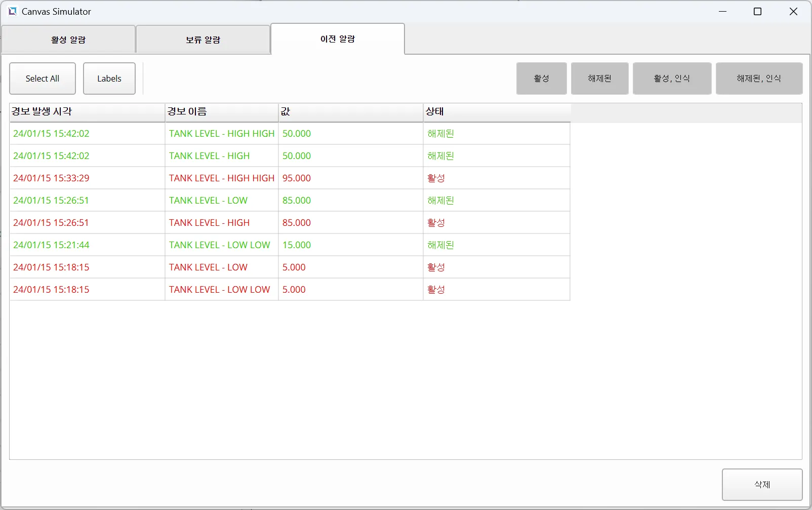812x510 pixels.
Task: Toggle the 활성, 인식 filter button
Action: (672, 79)
